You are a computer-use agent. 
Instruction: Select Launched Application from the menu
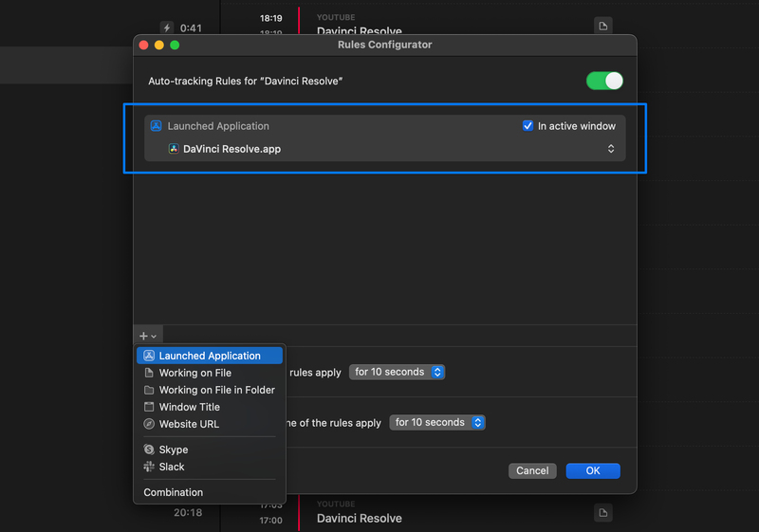pos(210,356)
